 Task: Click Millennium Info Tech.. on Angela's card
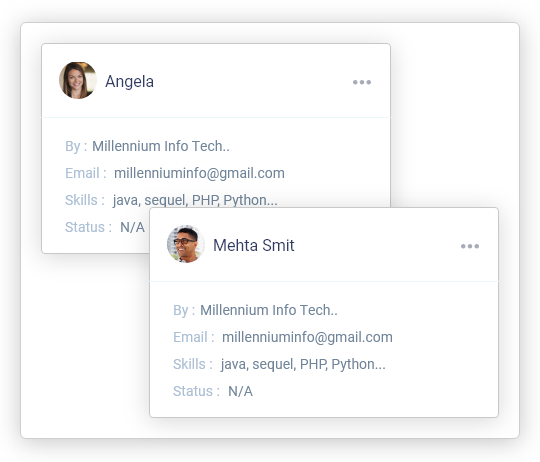click(x=161, y=146)
